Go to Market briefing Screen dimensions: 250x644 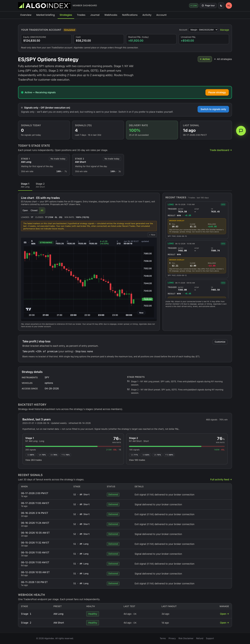[x=45, y=15]
